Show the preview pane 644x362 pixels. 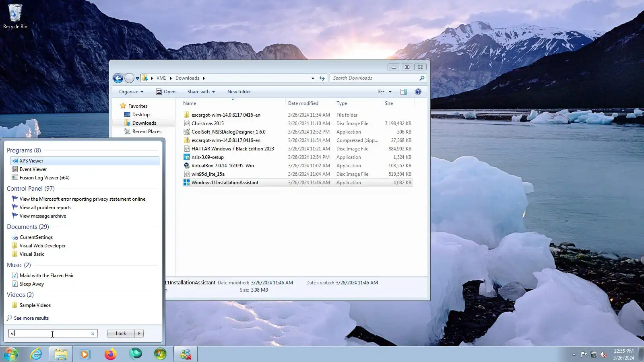[x=403, y=92]
